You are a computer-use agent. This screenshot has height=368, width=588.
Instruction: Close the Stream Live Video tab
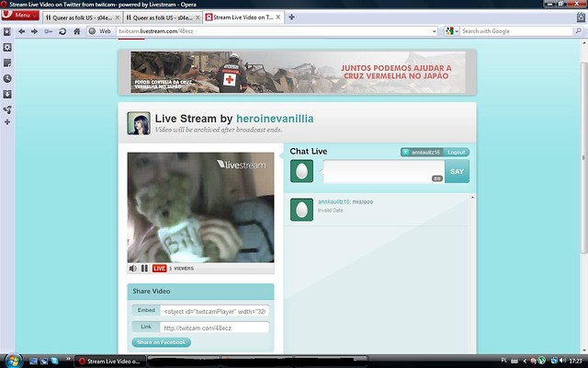277,17
